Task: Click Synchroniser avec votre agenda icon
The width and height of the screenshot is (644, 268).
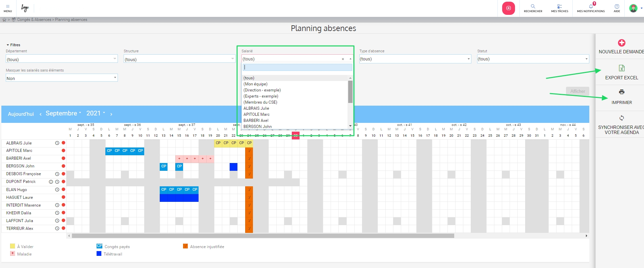Action: click(621, 118)
